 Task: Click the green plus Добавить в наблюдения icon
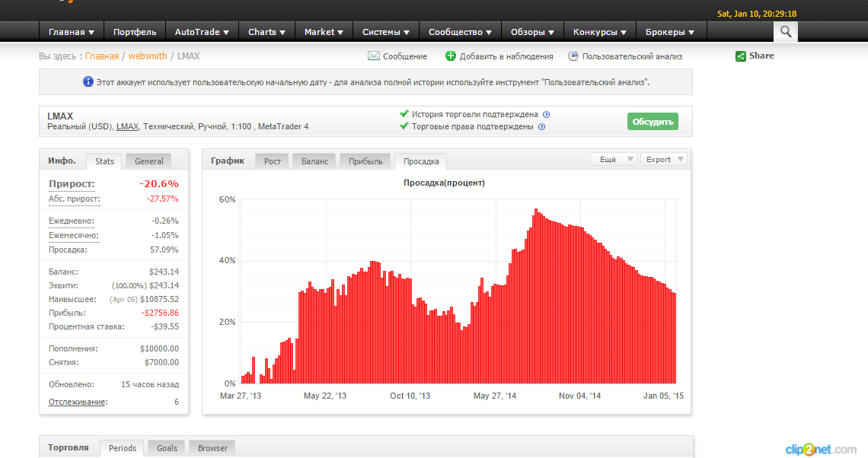click(451, 56)
